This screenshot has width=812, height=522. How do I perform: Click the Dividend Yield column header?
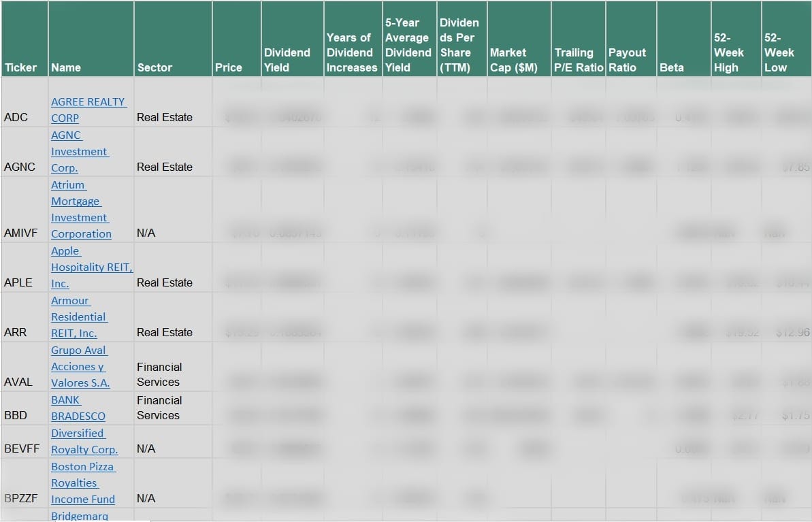[x=287, y=60]
